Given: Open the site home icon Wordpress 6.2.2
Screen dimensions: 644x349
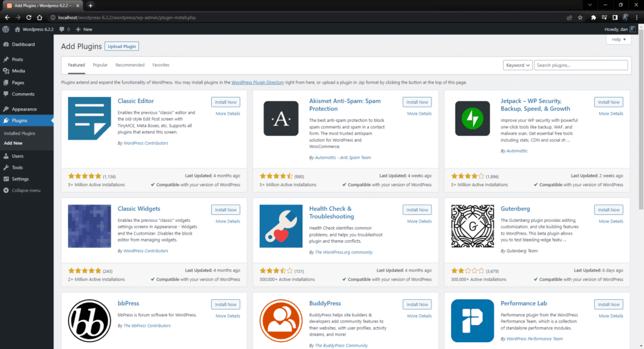Looking at the screenshot, I should (34, 29).
